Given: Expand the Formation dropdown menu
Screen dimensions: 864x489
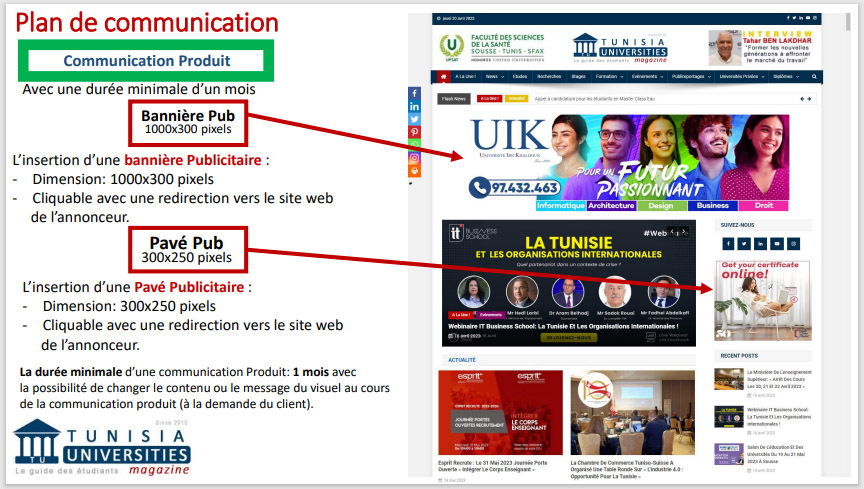Looking at the screenshot, I should pyautogui.click(x=608, y=76).
